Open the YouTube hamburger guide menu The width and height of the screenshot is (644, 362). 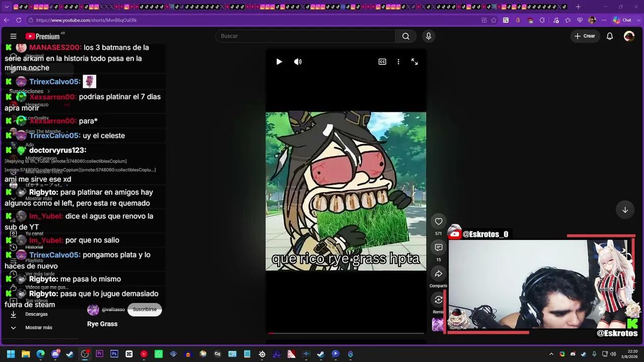14,36
